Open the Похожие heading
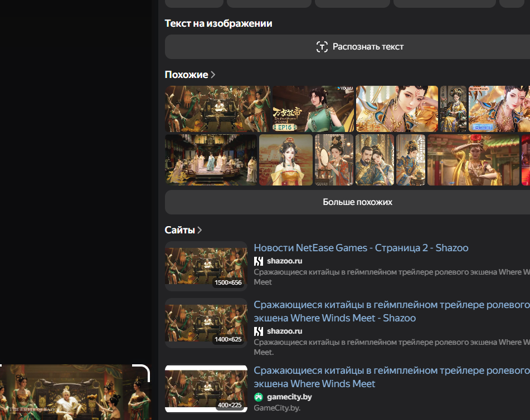530x420 pixels. [186, 75]
